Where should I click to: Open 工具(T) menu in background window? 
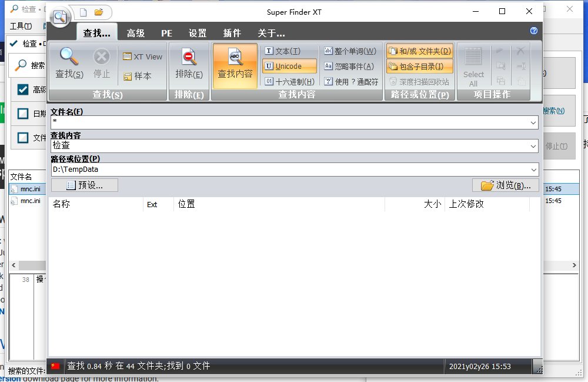[21, 26]
